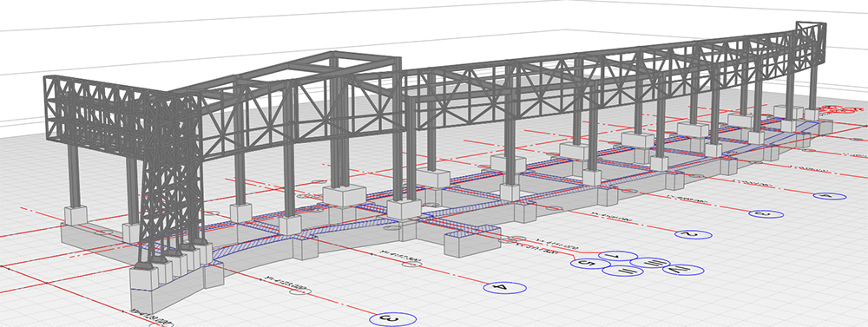Click the farthest grid bubble at the right edge
Image resolution: width=868 pixels, height=327 pixels.
tap(831, 195)
